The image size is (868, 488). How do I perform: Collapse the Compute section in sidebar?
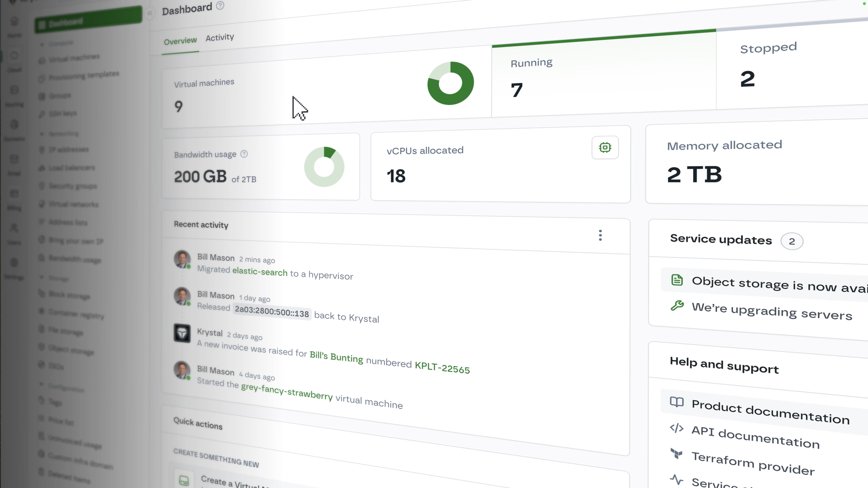(42, 45)
